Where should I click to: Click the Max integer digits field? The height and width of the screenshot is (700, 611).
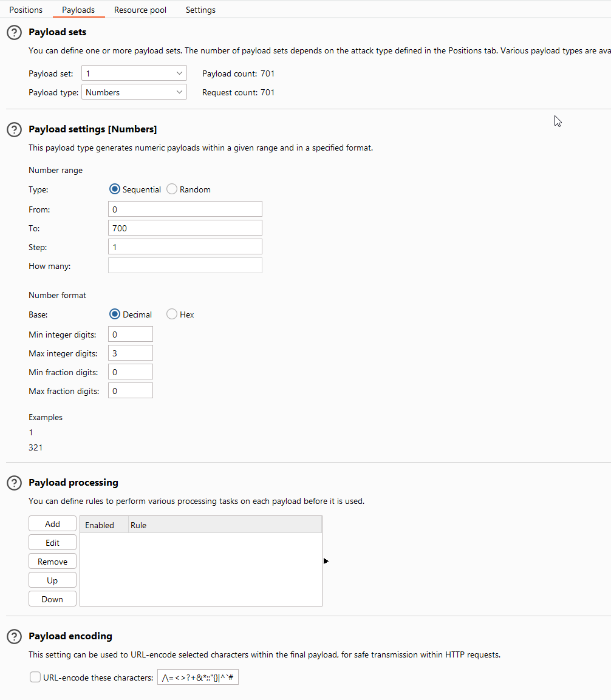(x=130, y=353)
